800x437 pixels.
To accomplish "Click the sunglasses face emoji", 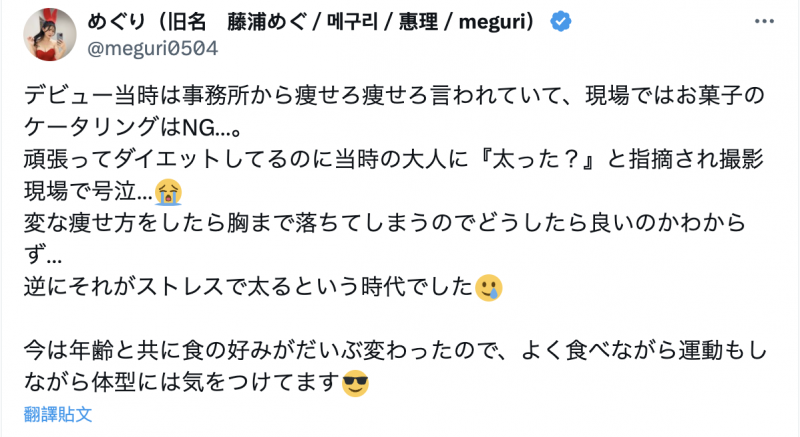I will point(356,384).
